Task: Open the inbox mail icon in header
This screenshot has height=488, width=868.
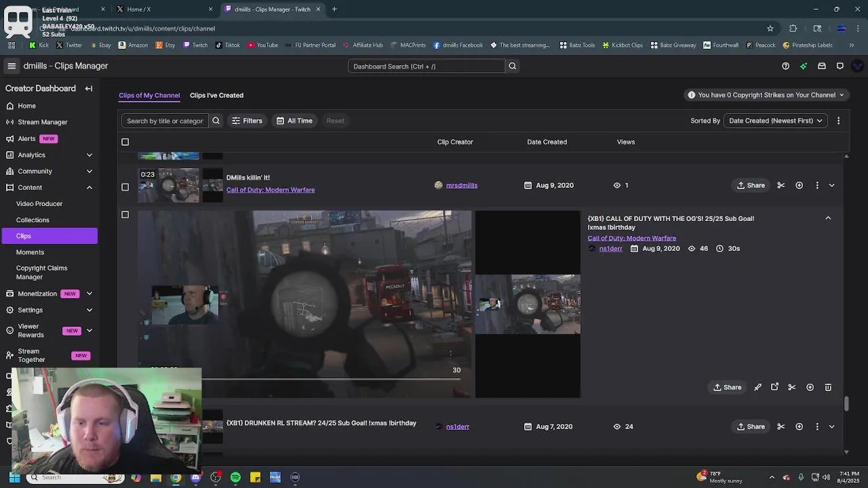Action: tap(822, 66)
